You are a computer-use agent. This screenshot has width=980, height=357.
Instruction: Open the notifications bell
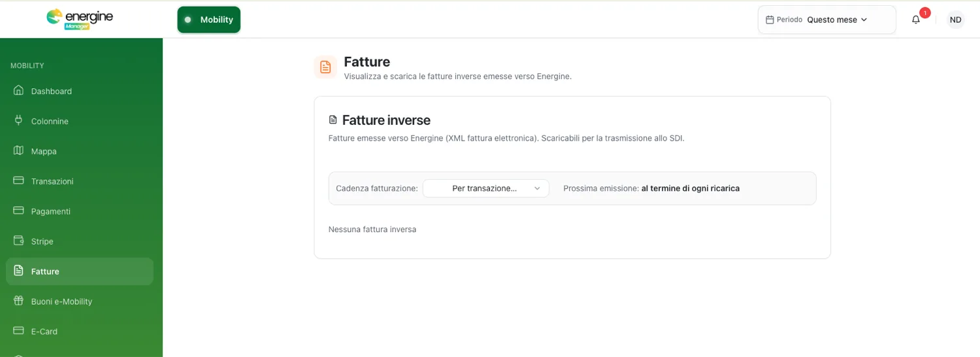point(915,20)
